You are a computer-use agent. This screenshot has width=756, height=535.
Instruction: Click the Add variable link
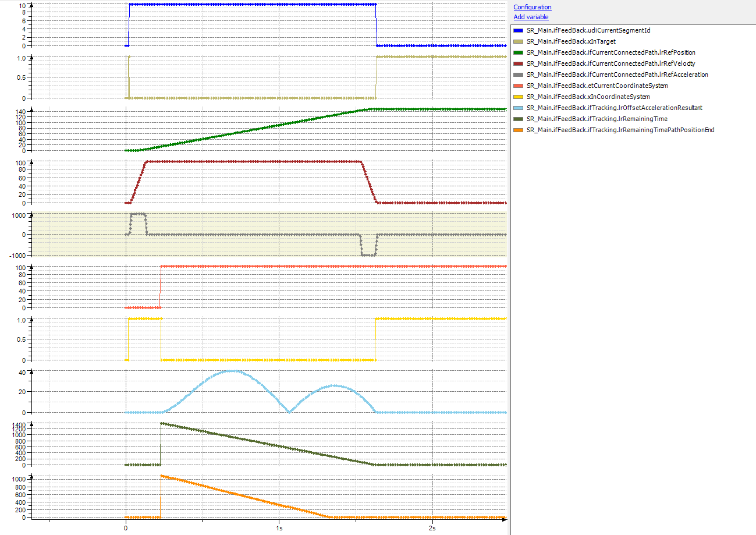point(531,17)
